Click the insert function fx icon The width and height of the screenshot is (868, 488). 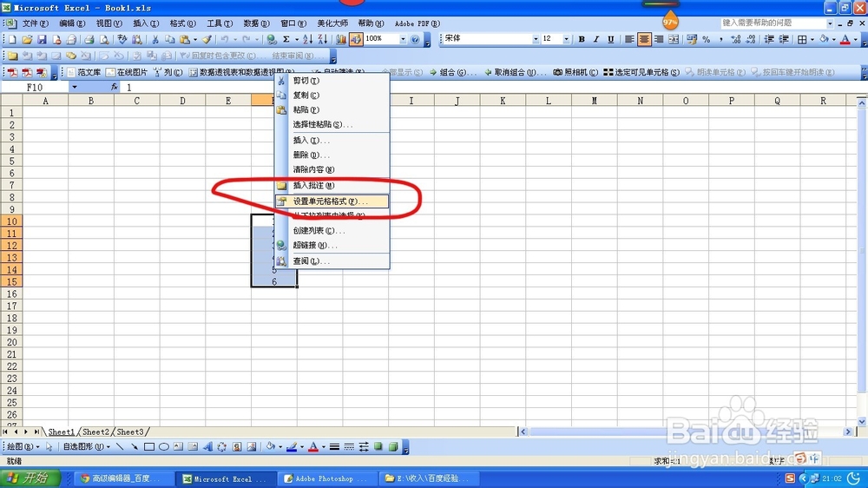(114, 87)
